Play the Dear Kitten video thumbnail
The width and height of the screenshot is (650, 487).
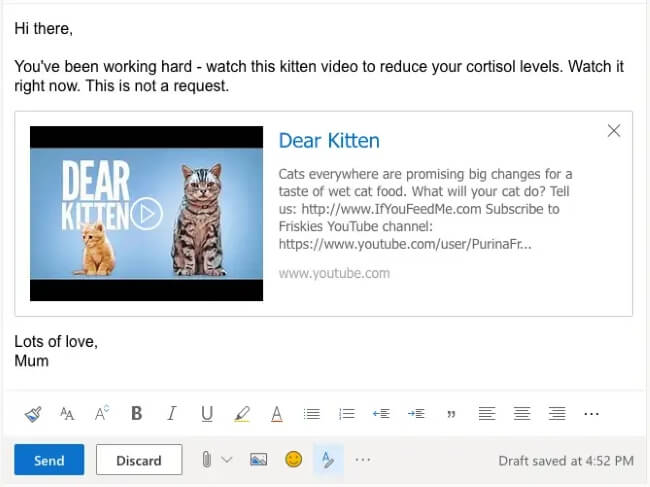pos(146,213)
